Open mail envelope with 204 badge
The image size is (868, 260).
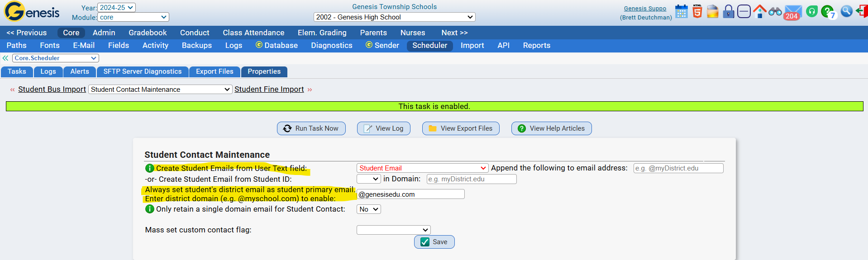pyautogui.click(x=792, y=12)
